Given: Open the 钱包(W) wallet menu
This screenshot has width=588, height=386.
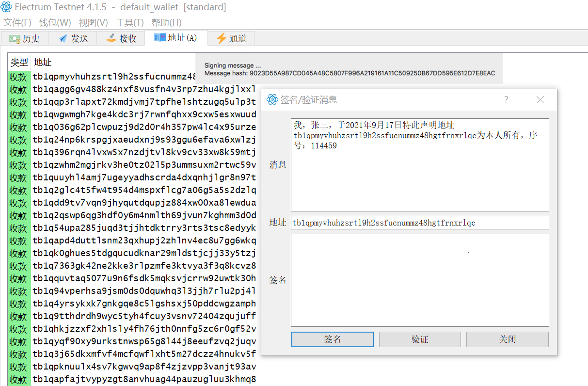Looking at the screenshot, I should 55,23.
